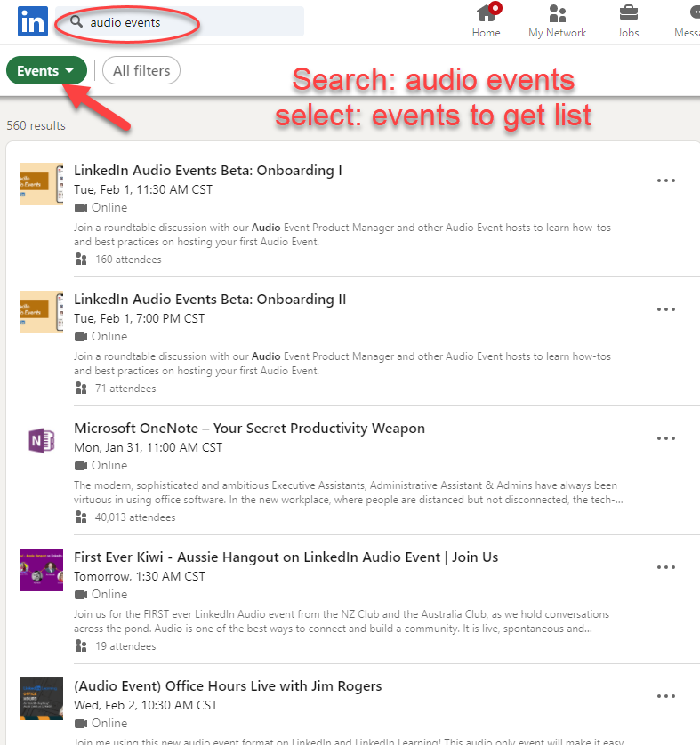The width and height of the screenshot is (700, 745).
Task: Open LinkedIn Audio Events Beta: Onboarding I
Action: [207, 170]
